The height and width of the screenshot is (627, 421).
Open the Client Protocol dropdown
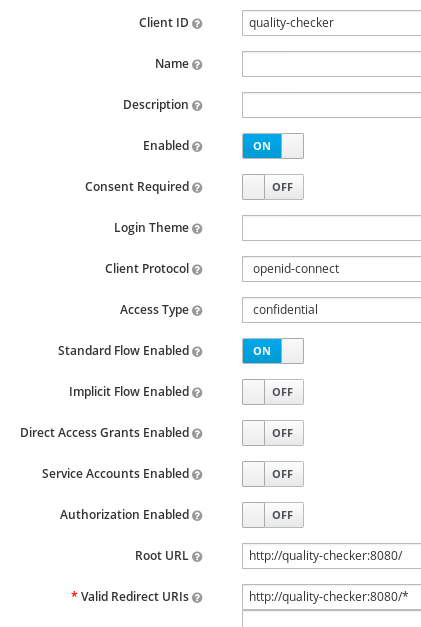(331, 269)
